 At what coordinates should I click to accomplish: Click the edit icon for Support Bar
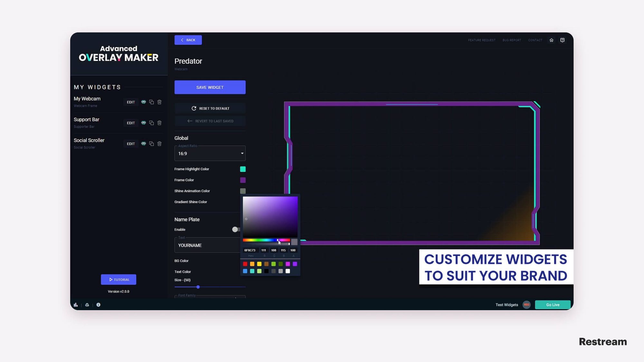pos(131,122)
